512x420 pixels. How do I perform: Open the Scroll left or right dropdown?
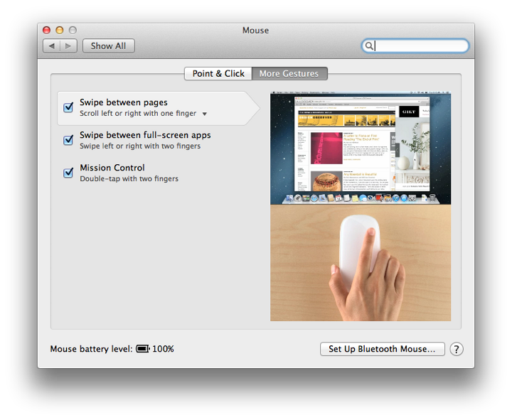point(204,114)
